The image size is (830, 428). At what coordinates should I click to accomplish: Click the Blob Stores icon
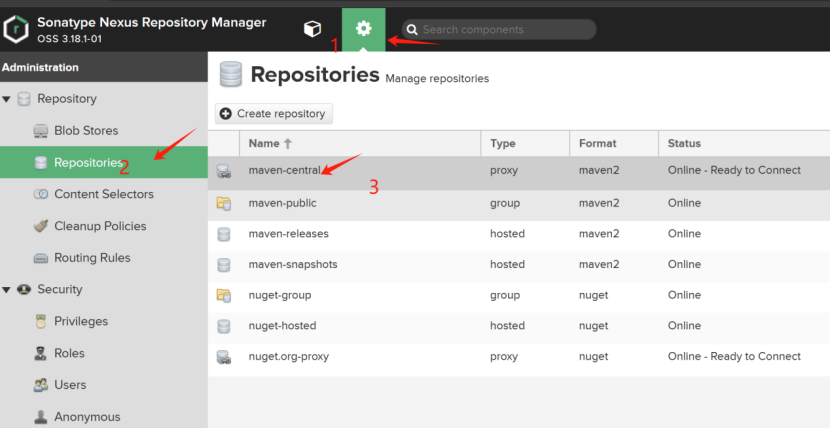tap(41, 131)
